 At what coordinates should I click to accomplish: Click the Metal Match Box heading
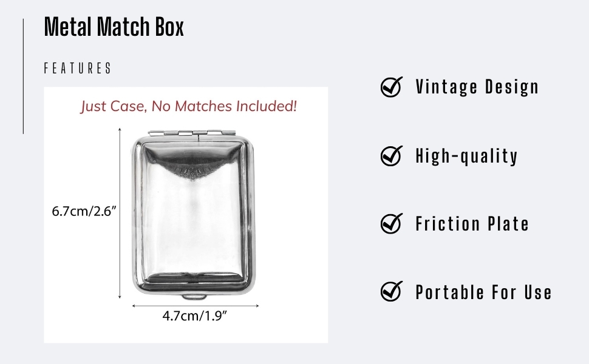(114, 27)
